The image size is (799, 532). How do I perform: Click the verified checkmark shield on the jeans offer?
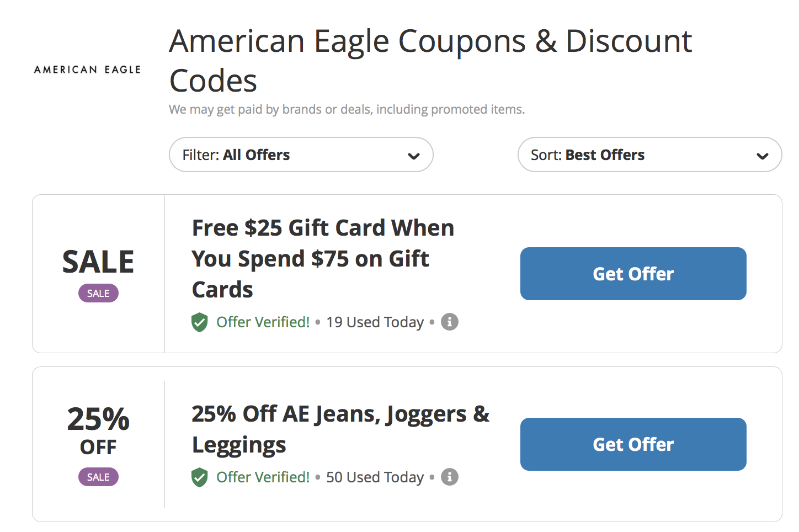click(199, 477)
